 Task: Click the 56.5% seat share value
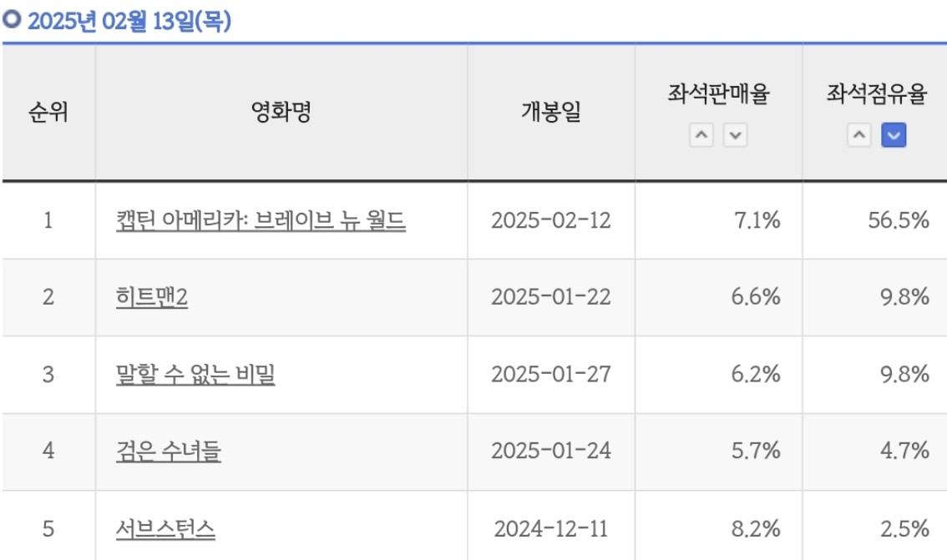point(898,220)
